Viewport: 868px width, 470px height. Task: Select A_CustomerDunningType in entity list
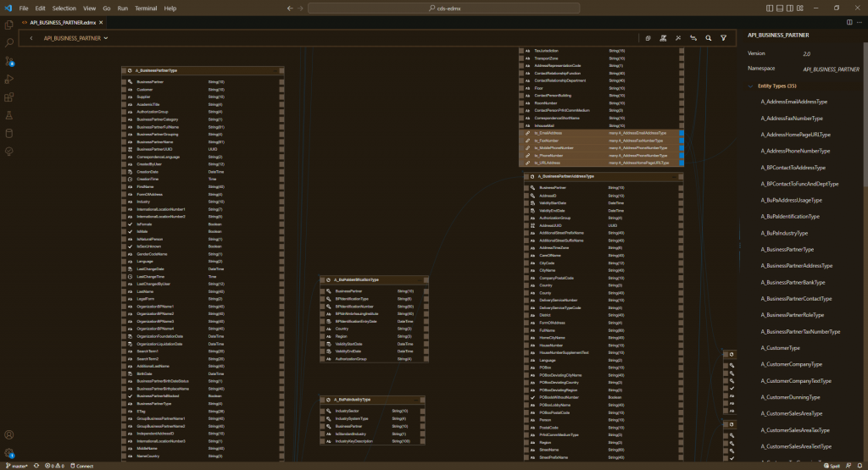[791, 397]
